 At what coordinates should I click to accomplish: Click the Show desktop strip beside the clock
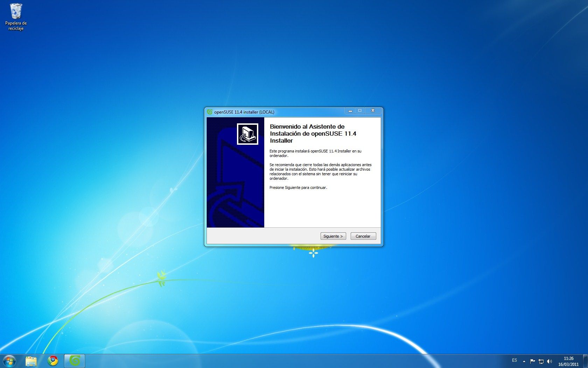tap(585, 361)
